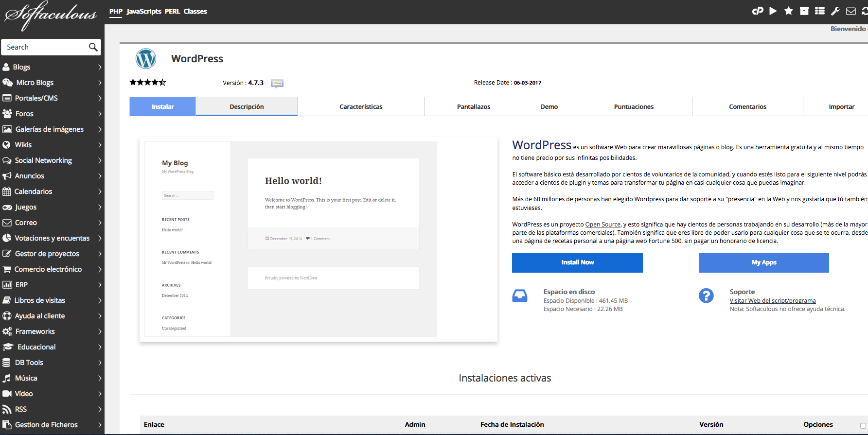868x435 pixels.
Task: Click the RSS feed icon
Action: [6, 409]
